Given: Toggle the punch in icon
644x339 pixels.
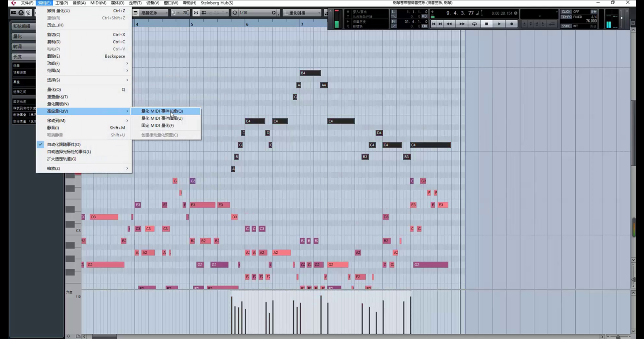Looking at the screenshot, I should tap(394, 16).
